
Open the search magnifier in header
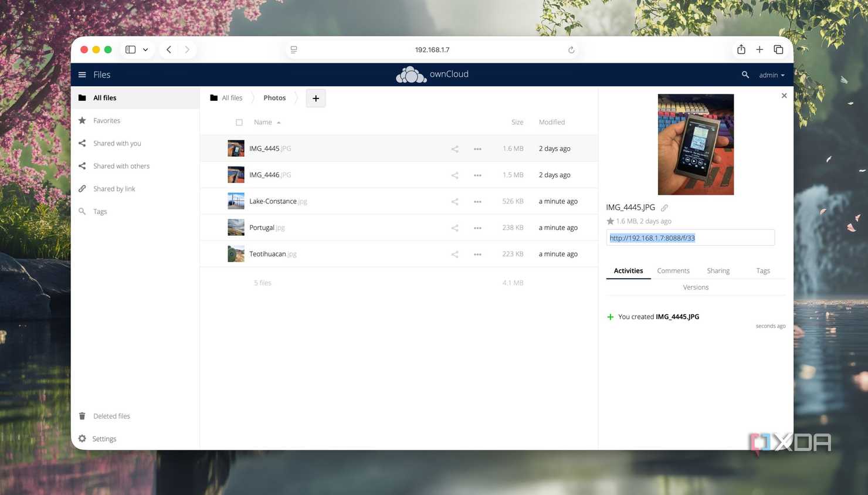tap(745, 74)
